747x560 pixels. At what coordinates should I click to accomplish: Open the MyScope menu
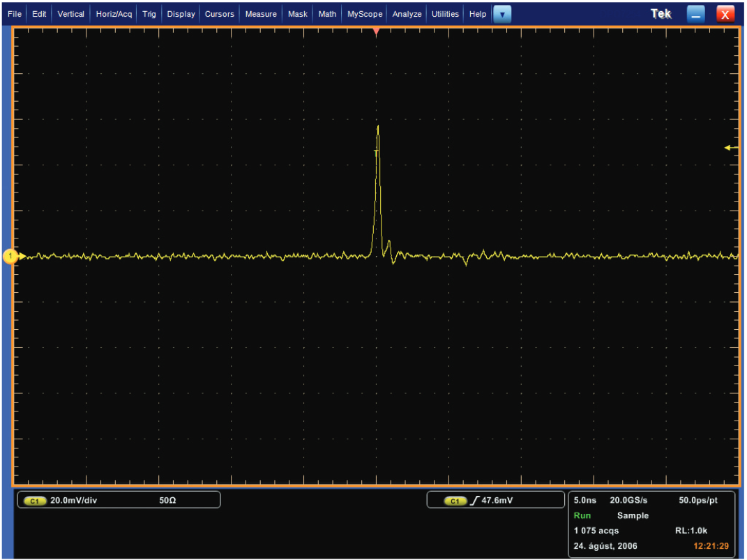point(364,13)
